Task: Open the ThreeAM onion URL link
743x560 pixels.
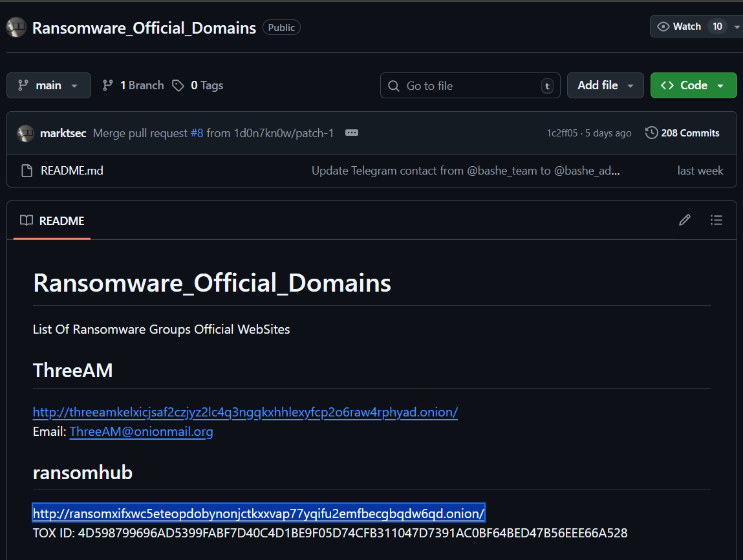Action: pos(245,412)
